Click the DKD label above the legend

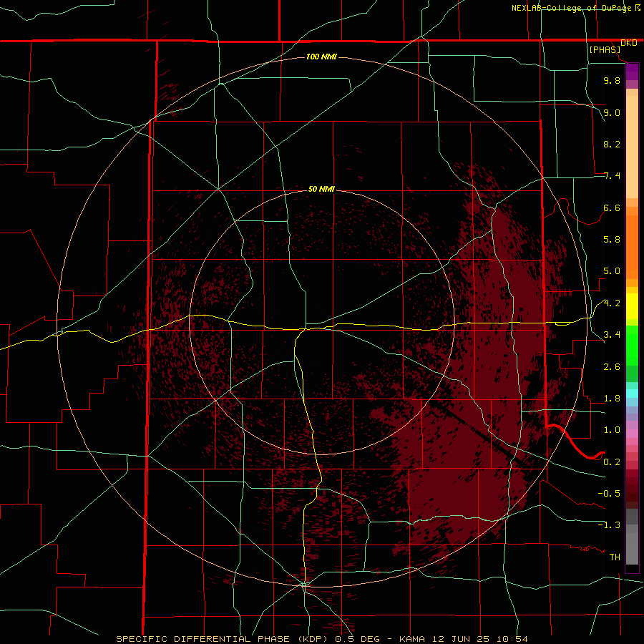click(629, 43)
